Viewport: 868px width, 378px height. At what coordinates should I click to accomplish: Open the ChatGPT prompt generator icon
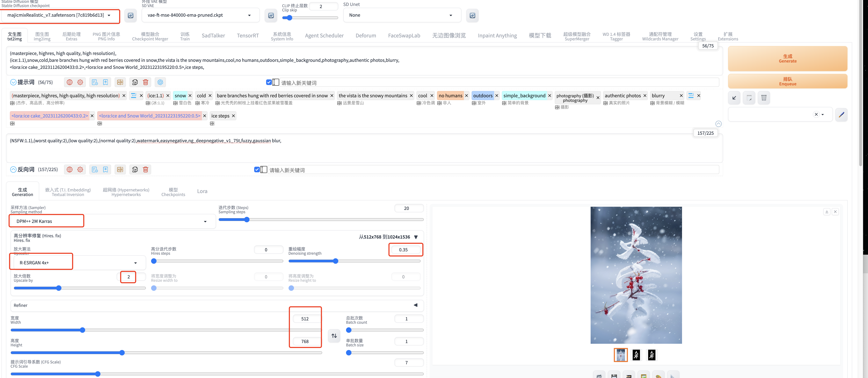[160, 82]
